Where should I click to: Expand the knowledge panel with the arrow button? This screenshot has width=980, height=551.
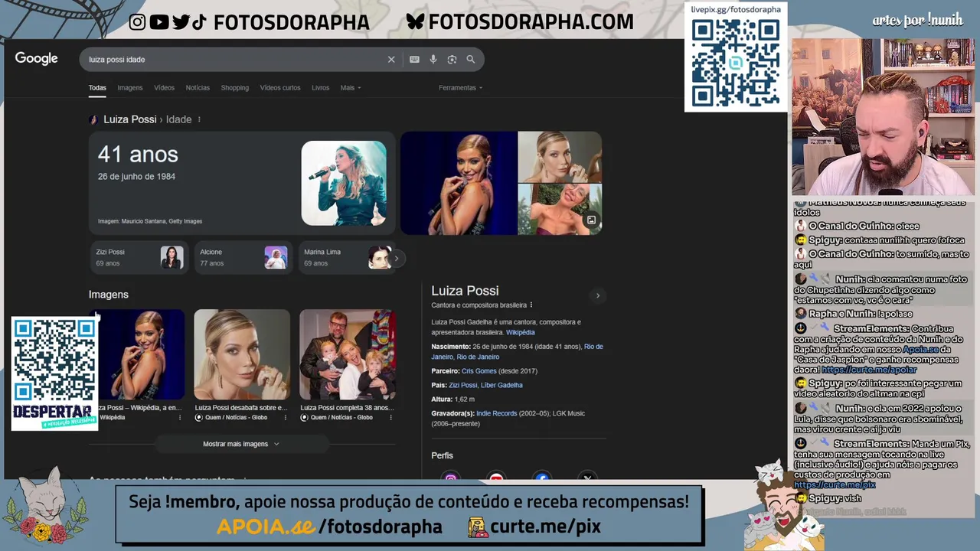(x=598, y=295)
